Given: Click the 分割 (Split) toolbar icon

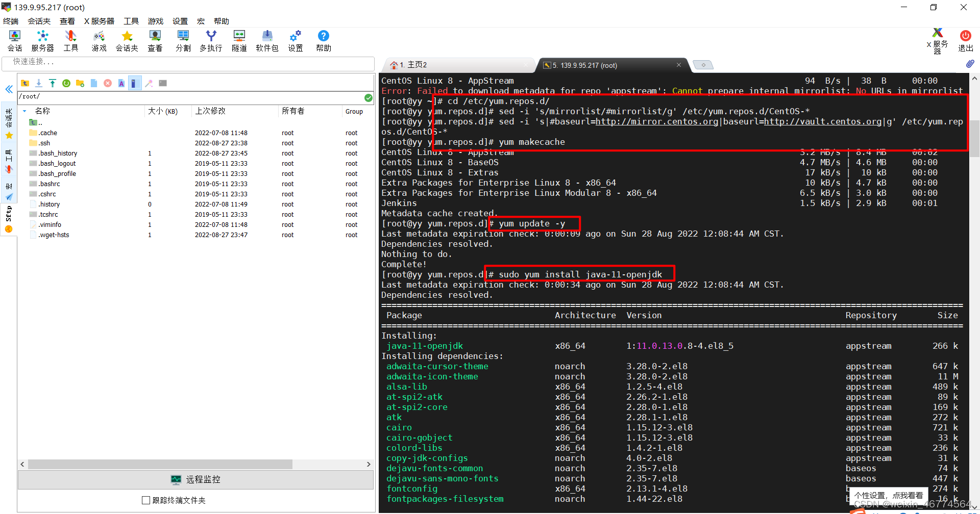Looking at the screenshot, I should [x=183, y=41].
